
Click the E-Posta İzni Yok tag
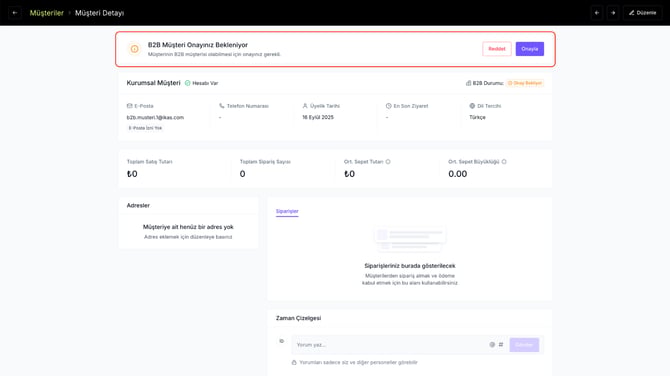(x=145, y=128)
